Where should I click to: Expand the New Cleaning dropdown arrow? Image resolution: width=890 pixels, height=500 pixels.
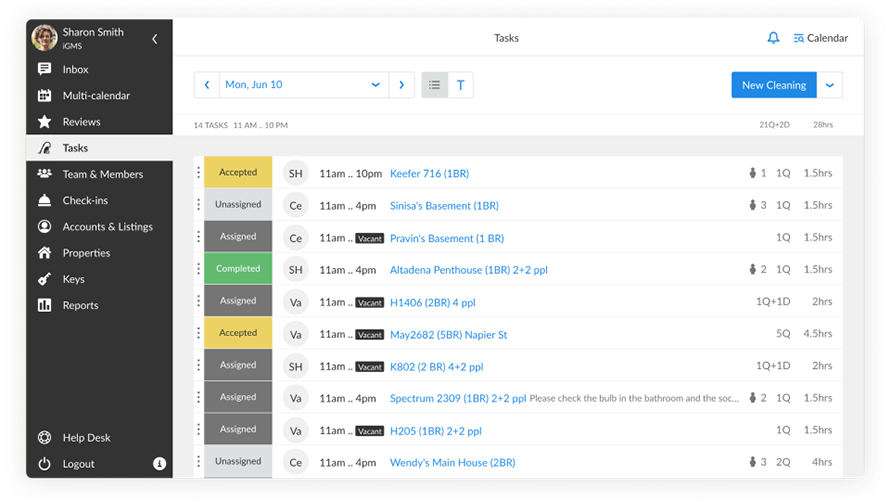coord(830,85)
